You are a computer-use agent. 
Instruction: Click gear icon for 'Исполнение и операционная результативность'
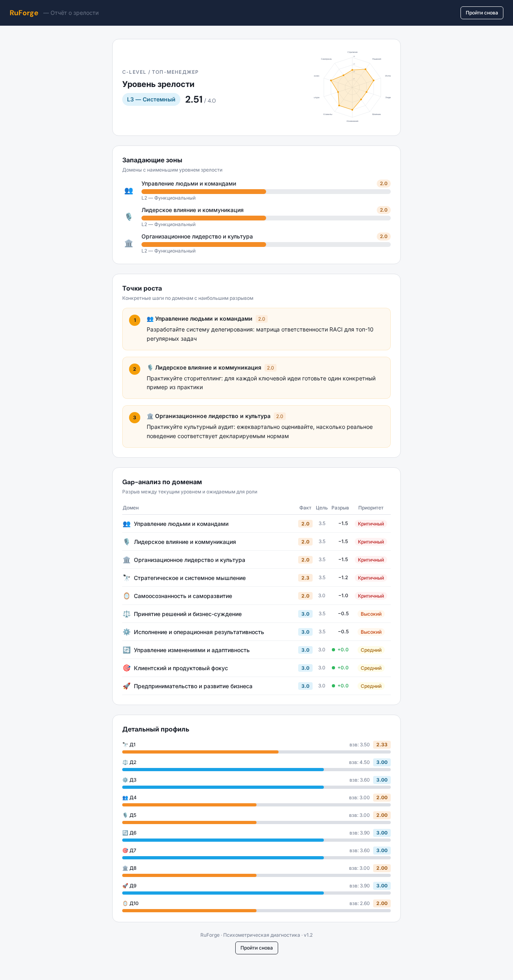pyautogui.click(x=127, y=632)
